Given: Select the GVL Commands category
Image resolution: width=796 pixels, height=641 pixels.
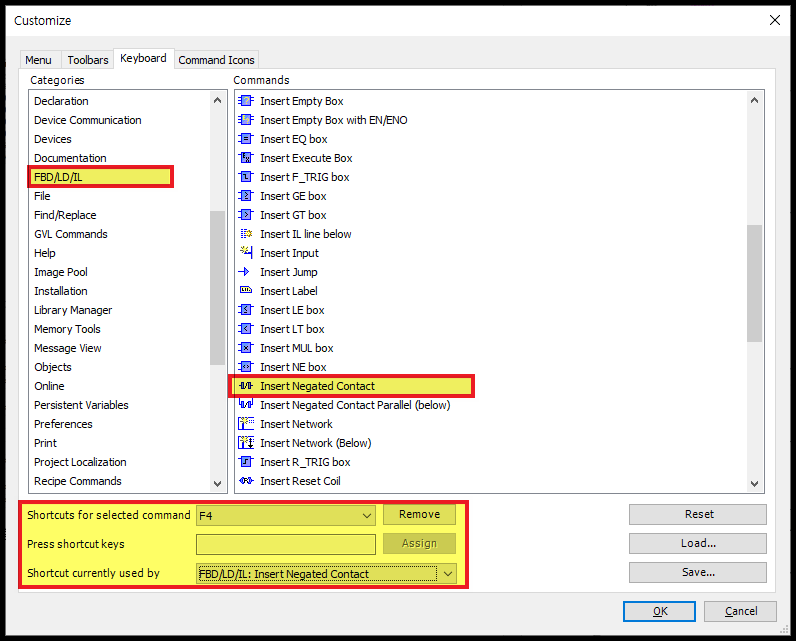Looking at the screenshot, I should 71,234.
